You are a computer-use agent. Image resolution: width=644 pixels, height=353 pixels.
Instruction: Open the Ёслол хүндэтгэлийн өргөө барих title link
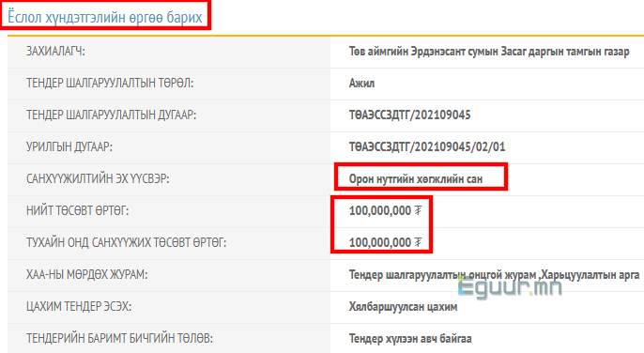tap(105, 17)
